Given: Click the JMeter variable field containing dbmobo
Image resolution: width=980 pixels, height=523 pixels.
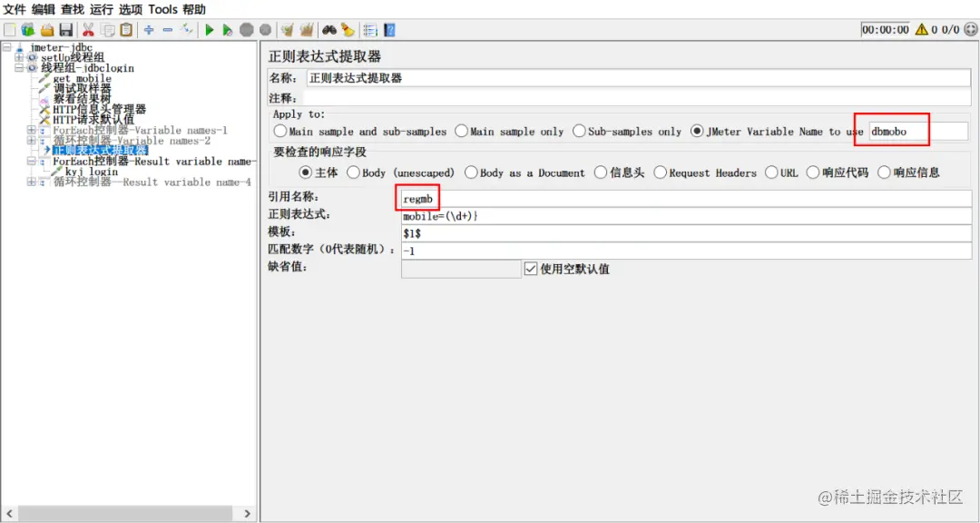Looking at the screenshot, I should (x=917, y=132).
